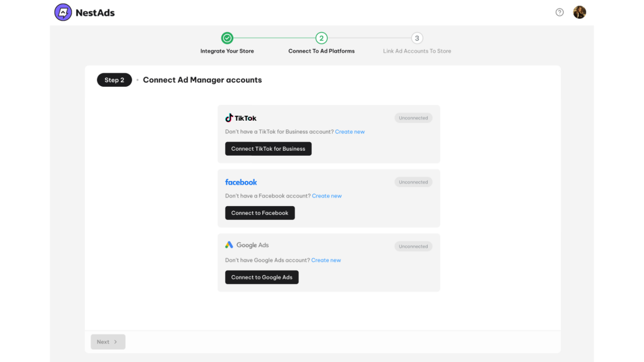644x362 pixels.
Task: Open Create new link for TikTok account
Action: click(350, 132)
